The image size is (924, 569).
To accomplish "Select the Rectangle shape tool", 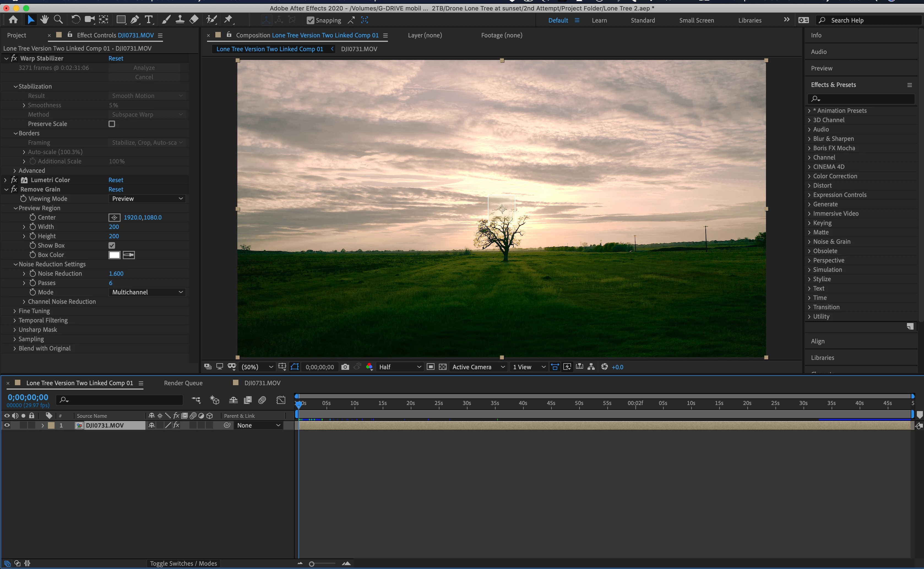I will pyautogui.click(x=121, y=20).
